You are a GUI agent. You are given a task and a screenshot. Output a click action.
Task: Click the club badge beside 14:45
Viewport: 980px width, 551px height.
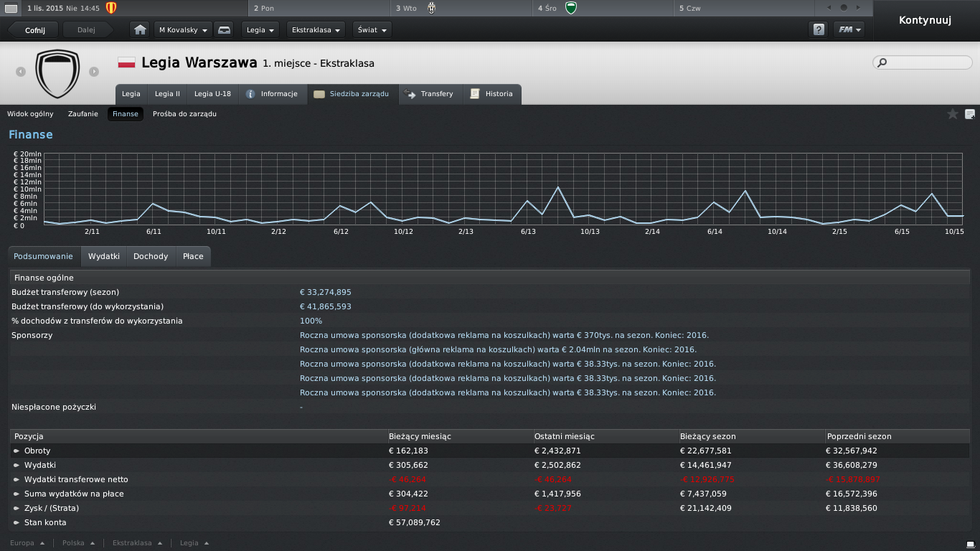click(110, 8)
